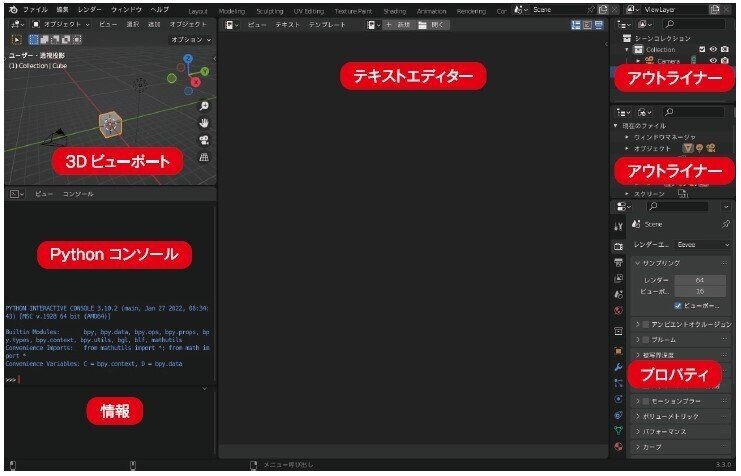Enable the アンビエントオクルージョン checkbox
The height and width of the screenshot is (476, 741).
tap(646, 324)
